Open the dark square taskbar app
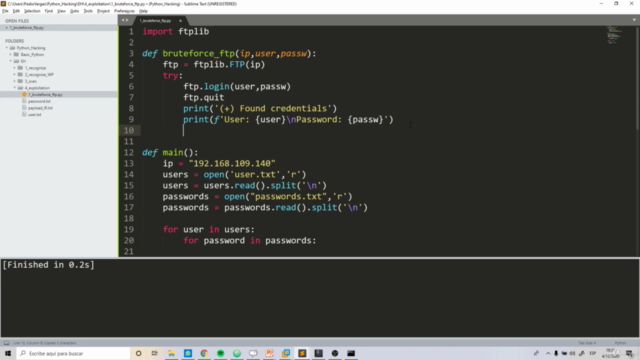 tap(318, 353)
